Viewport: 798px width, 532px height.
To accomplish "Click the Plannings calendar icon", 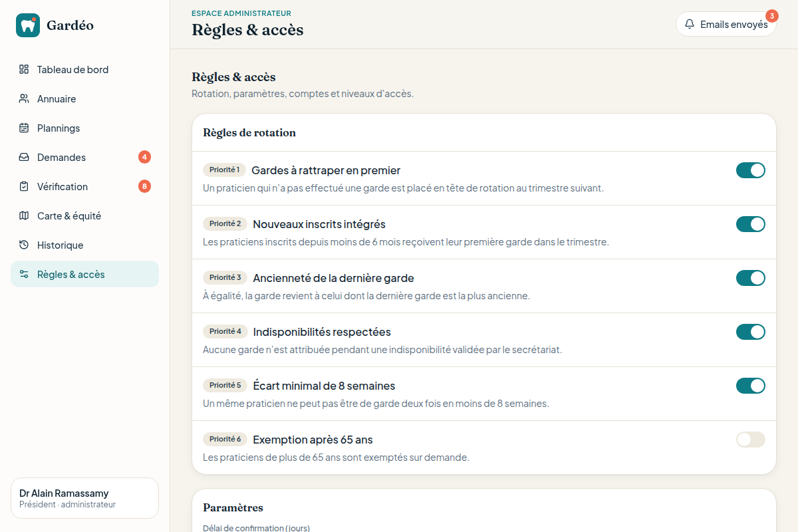I will (24, 128).
